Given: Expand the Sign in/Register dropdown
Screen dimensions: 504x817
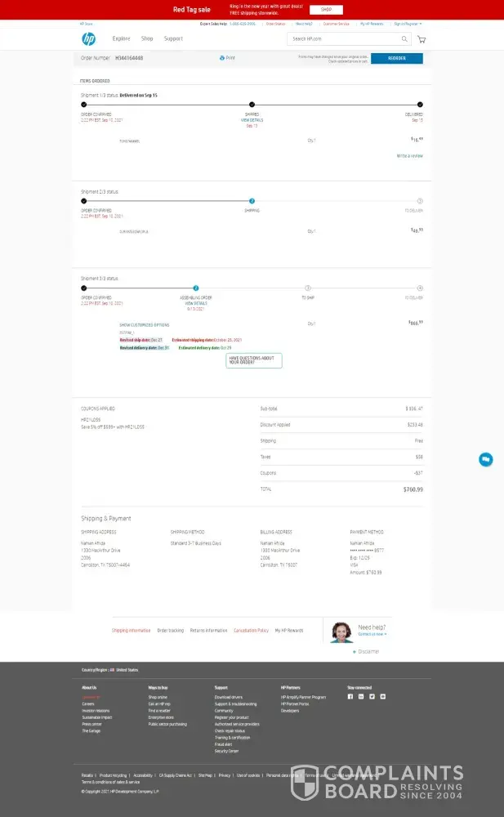Looking at the screenshot, I should [x=408, y=24].
